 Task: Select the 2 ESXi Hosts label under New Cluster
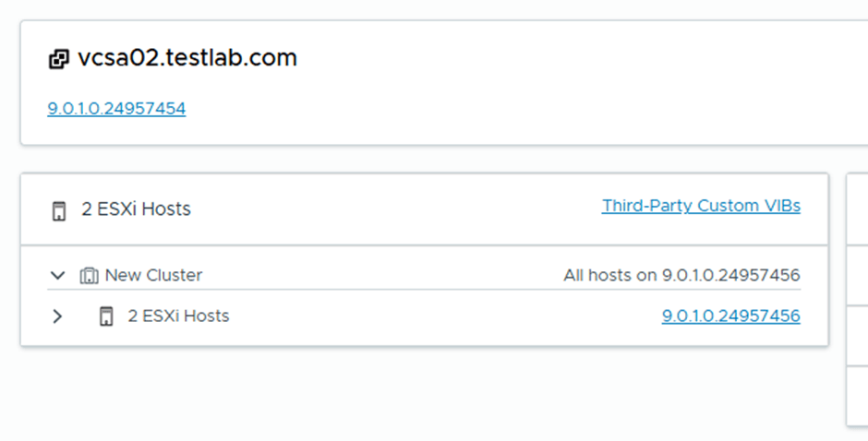[x=178, y=316]
